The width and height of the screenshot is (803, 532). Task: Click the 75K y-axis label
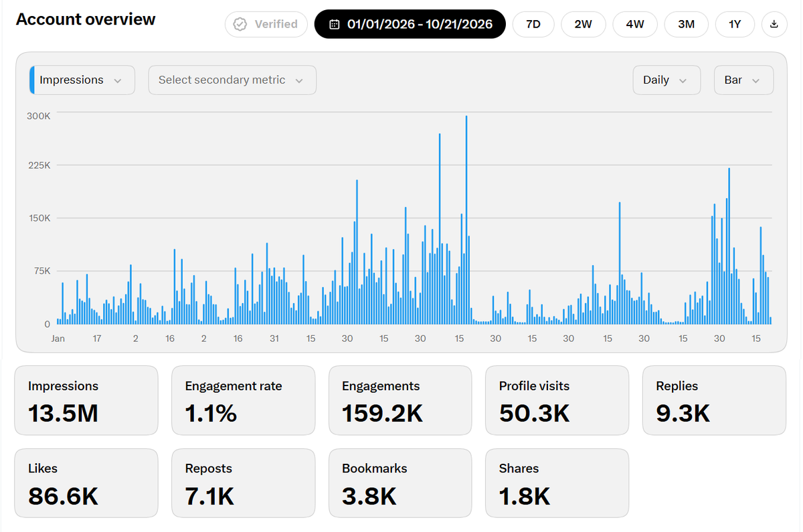click(41, 271)
